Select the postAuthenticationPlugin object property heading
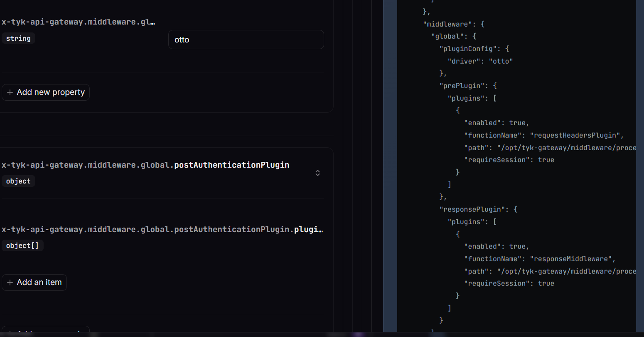 coord(145,165)
